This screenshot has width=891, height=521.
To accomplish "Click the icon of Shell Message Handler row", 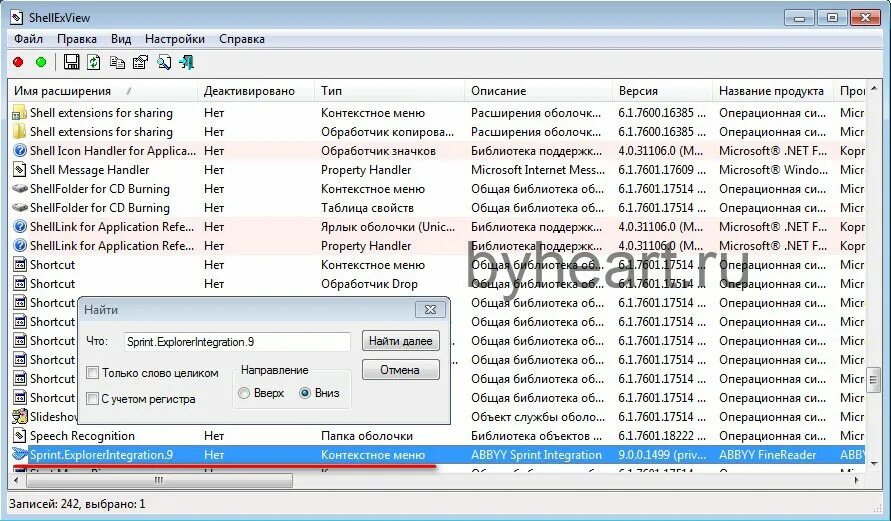I will [x=20, y=169].
